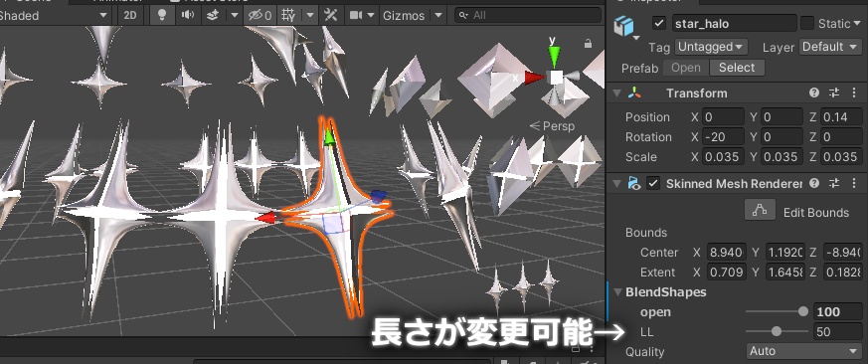Open grid settings dropdown arrow
The width and height of the screenshot is (868, 364).
[310, 15]
